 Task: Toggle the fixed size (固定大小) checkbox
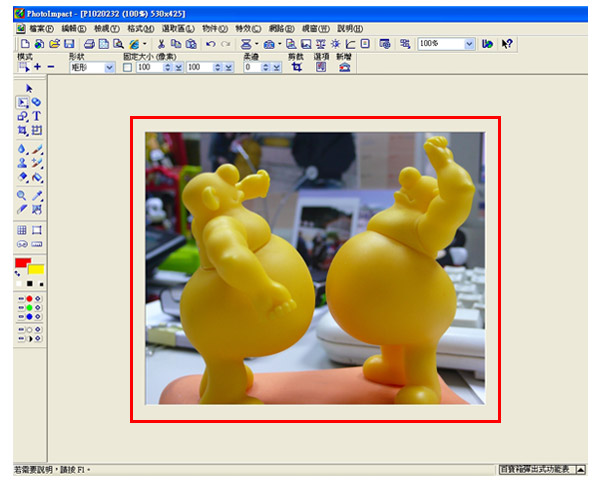(x=127, y=67)
